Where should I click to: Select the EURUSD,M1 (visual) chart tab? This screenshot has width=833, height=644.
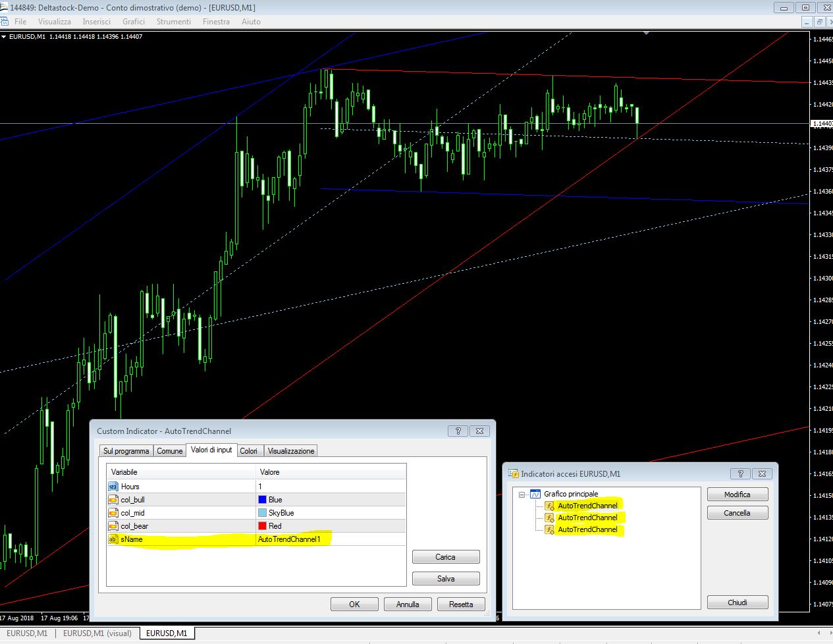(97, 633)
